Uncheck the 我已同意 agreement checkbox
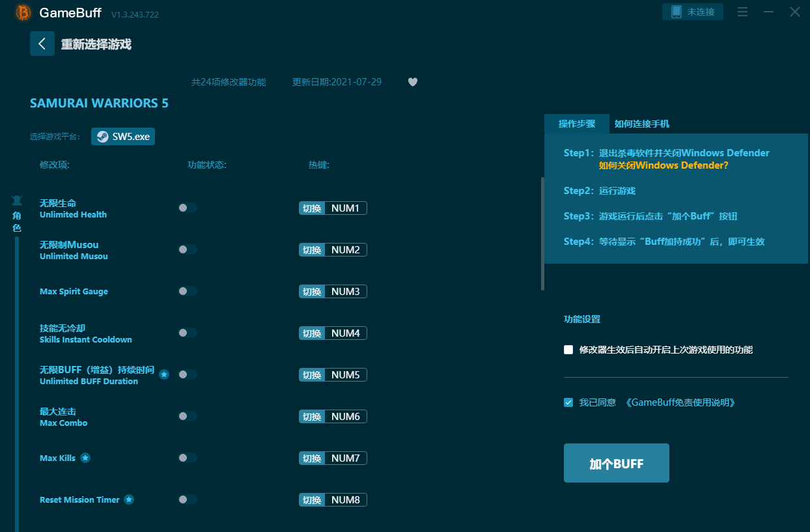This screenshot has width=810, height=532. pyautogui.click(x=568, y=402)
